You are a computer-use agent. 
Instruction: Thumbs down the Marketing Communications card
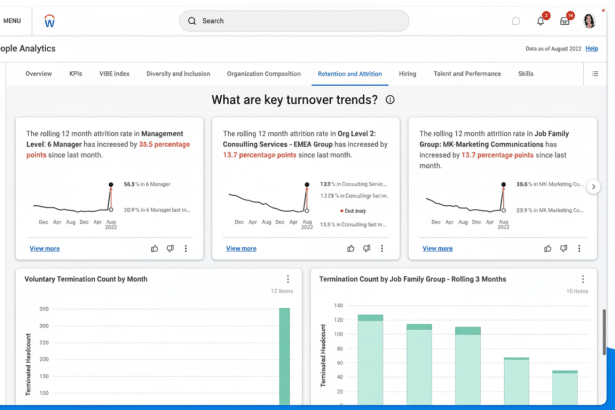[x=564, y=248]
